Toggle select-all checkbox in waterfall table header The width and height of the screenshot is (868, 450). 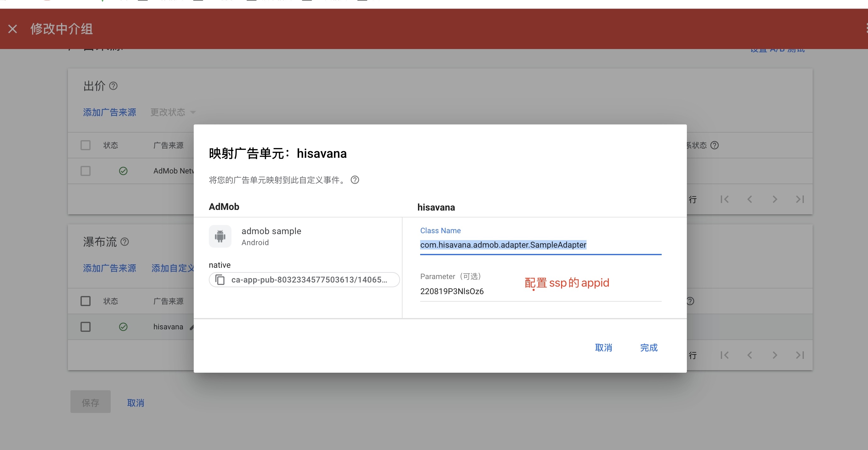[x=86, y=301]
